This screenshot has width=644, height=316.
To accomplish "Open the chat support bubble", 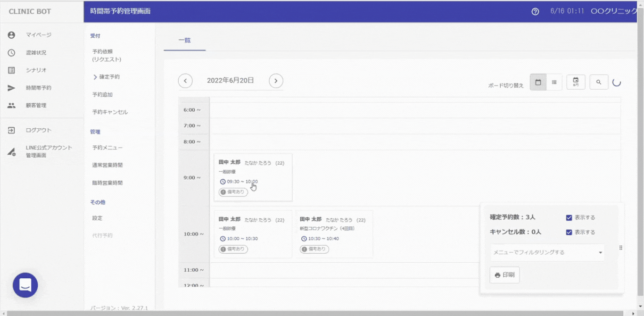I will [x=25, y=285].
